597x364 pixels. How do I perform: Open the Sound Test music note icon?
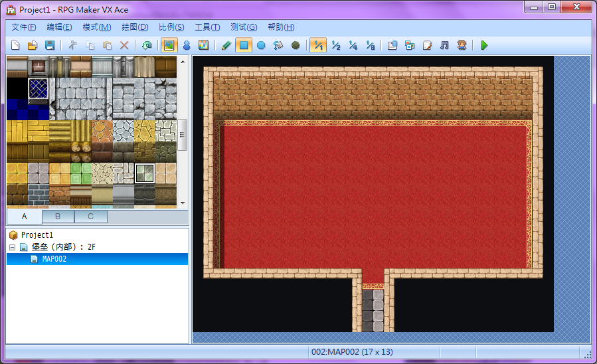(x=444, y=45)
